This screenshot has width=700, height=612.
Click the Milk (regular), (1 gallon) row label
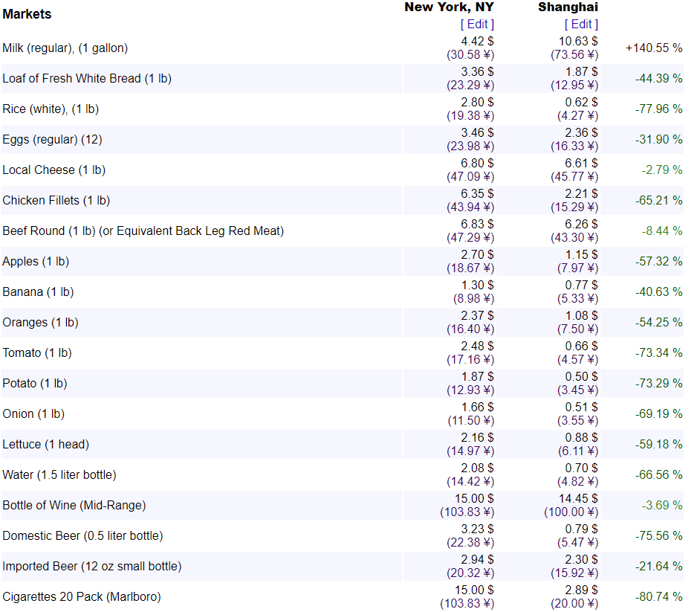(x=65, y=48)
